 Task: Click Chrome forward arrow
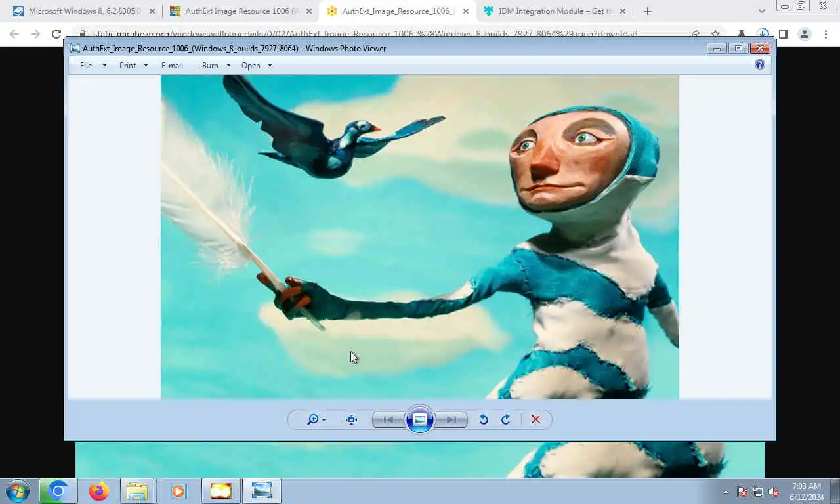coord(35,34)
